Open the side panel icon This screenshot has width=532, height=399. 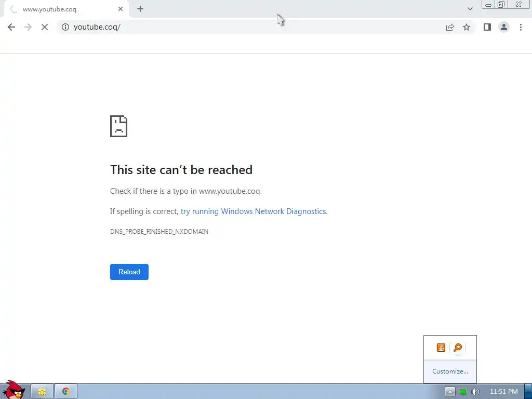(487, 27)
